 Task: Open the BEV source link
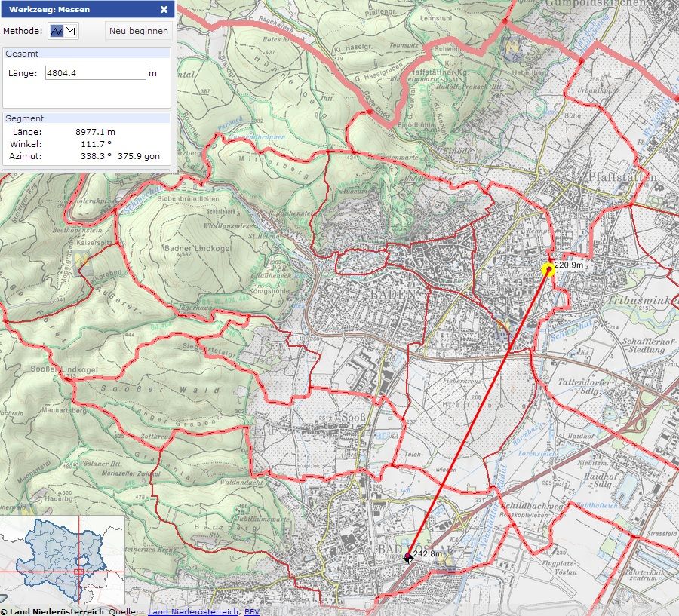click(x=251, y=611)
